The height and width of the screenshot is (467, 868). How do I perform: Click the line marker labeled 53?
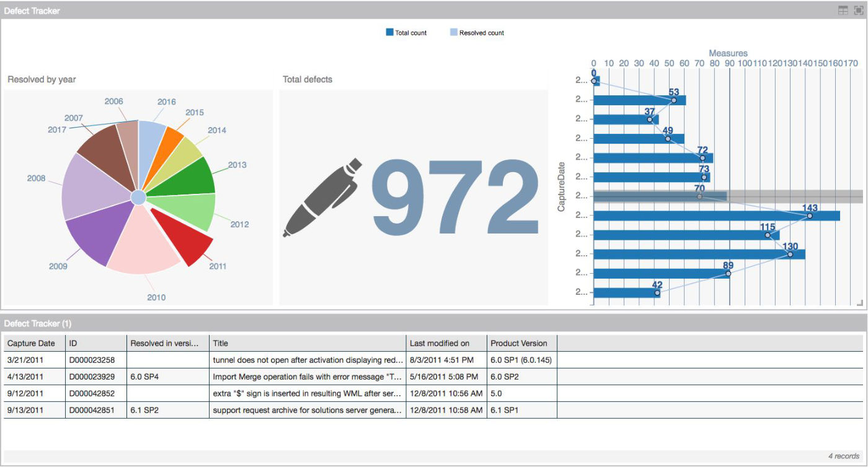(674, 100)
